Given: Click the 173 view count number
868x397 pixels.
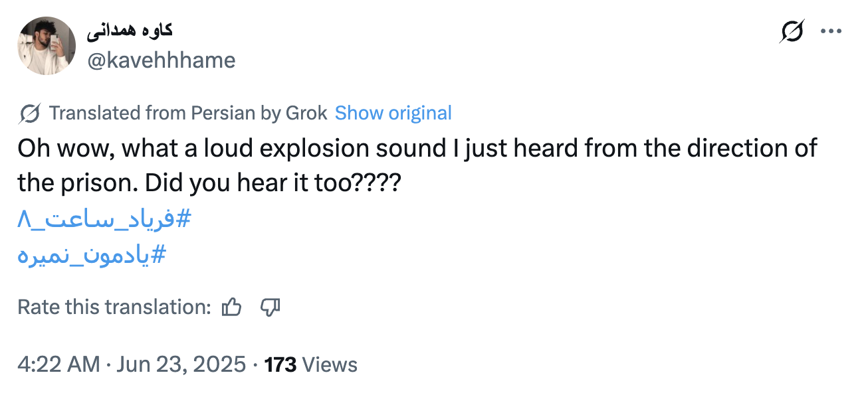Looking at the screenshot, I should click(x=280, y=364).
